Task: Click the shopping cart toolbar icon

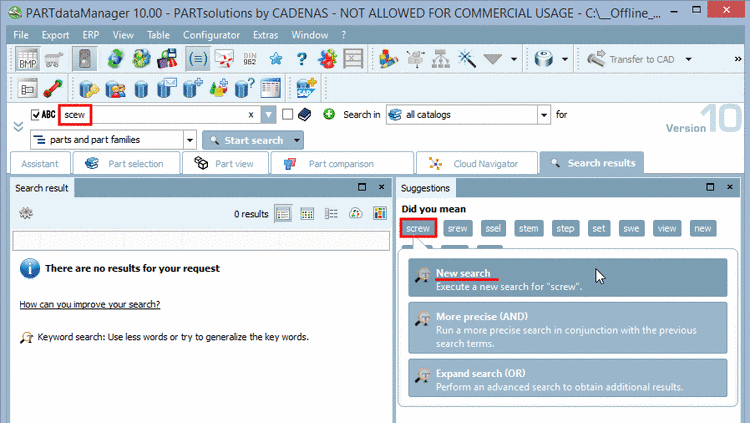Action: tap(54, 59)
